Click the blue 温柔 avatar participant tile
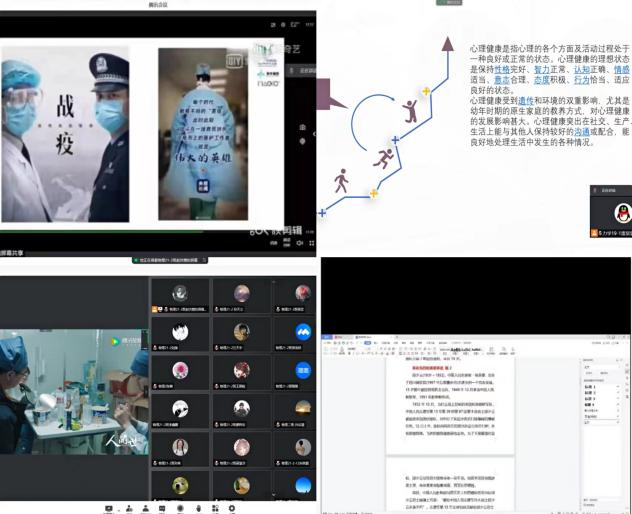 tap(303, 371)
